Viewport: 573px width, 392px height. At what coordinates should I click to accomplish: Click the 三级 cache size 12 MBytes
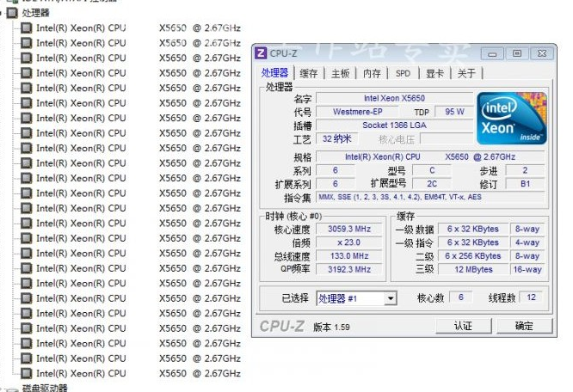[473, 269]
